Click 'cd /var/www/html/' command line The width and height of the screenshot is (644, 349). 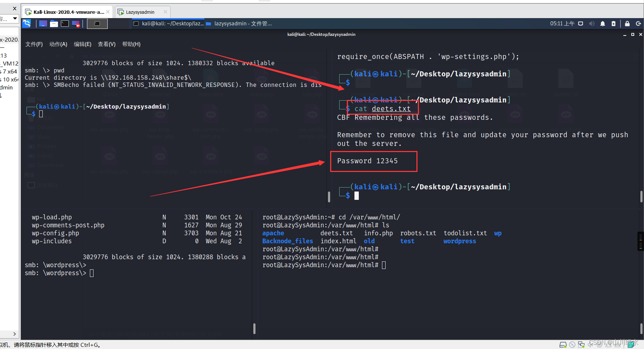[369, 217]
